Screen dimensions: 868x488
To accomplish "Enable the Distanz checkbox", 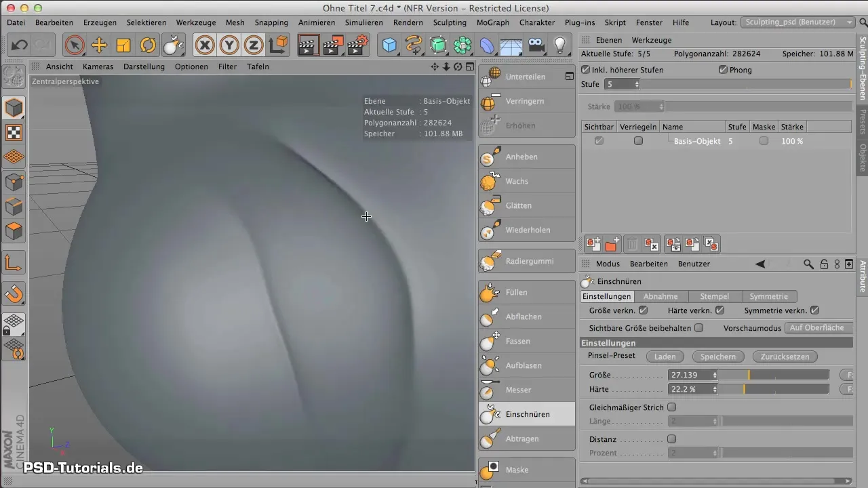I will [672, 439].
